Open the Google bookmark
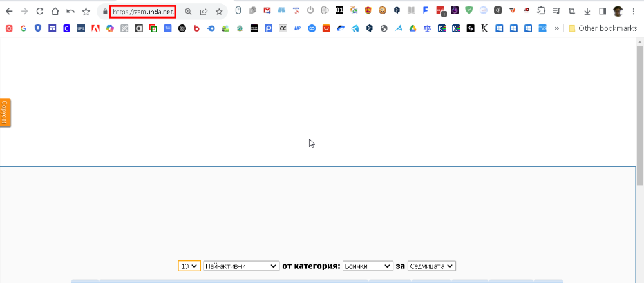Image resolution: width=644 pixels, height=283 pixels. click(x=23, y=28)
